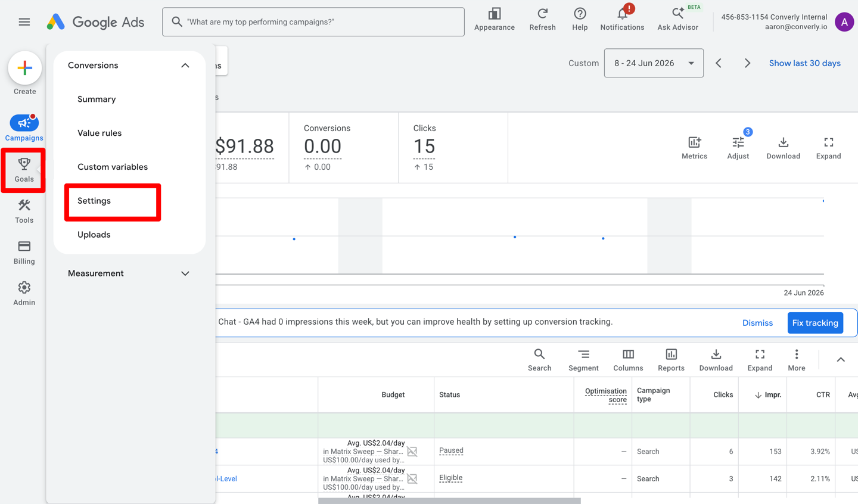This screenshot has width=858, height=504.
Task: Dismiss the tracking recommendation
Action: coord(757,323)
